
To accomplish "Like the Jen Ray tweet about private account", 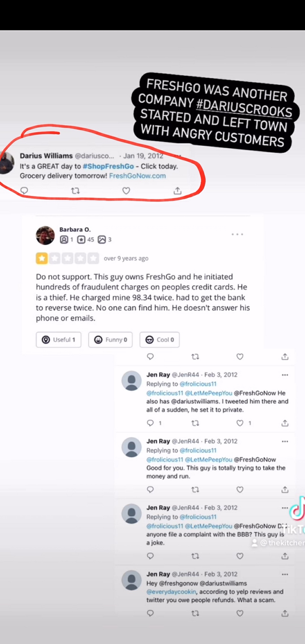I will point(240,423).
